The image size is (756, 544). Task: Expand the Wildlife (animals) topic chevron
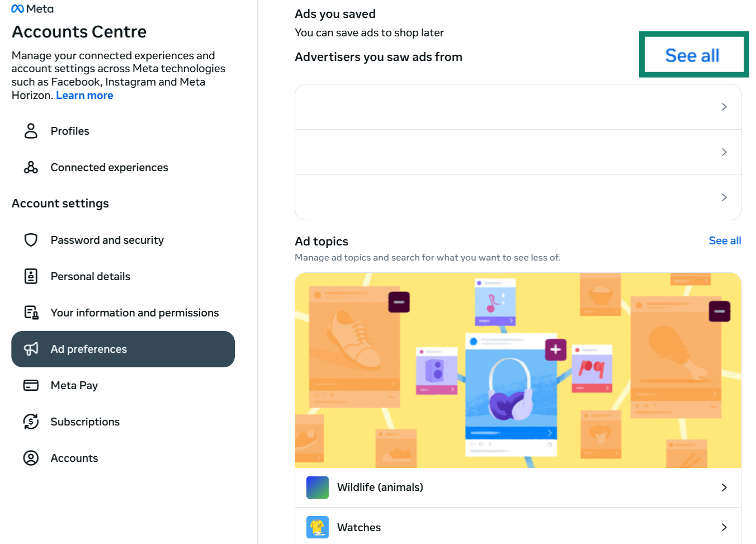coord(724,488)
